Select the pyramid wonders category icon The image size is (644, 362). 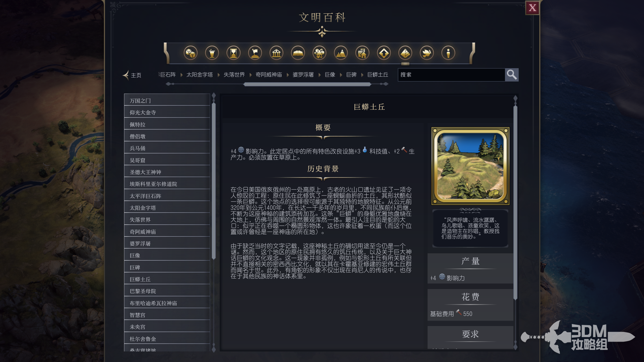click(405, 53)
